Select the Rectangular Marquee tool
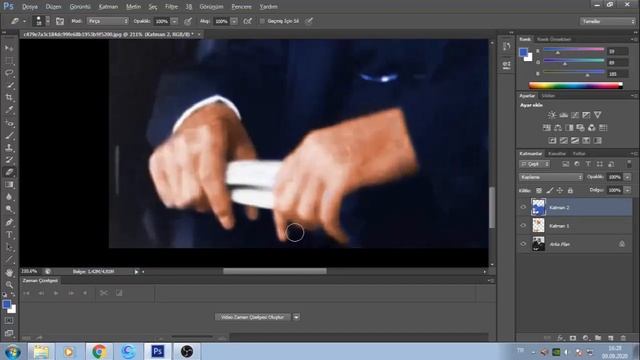 9,61
